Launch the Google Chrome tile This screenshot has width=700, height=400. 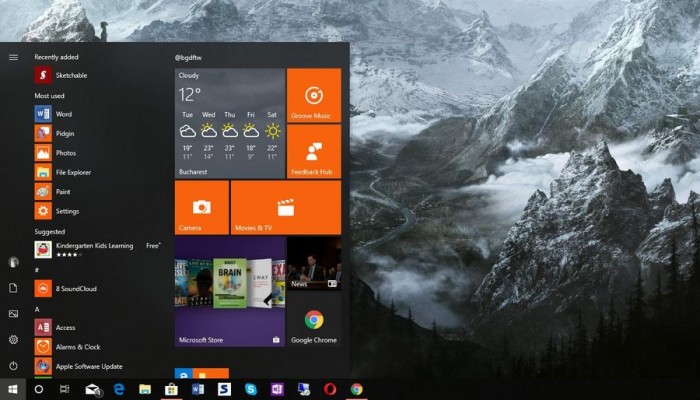(314, 320)
